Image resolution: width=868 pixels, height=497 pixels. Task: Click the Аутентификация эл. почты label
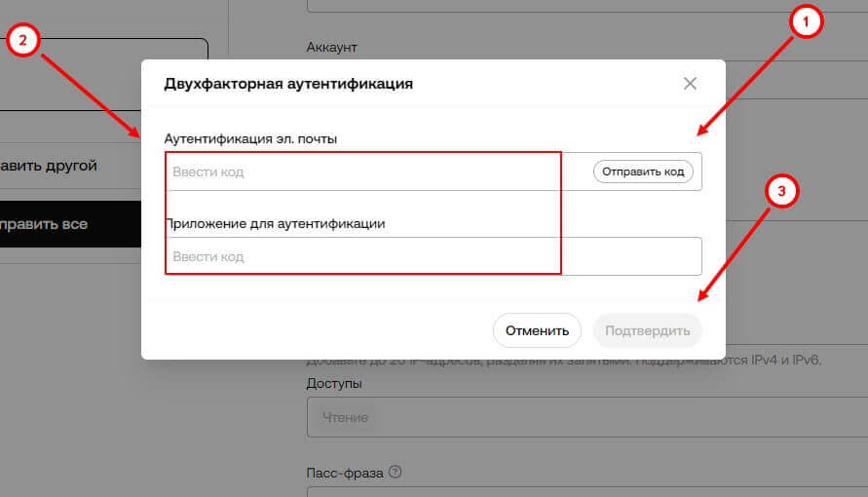tap(251, 139)
